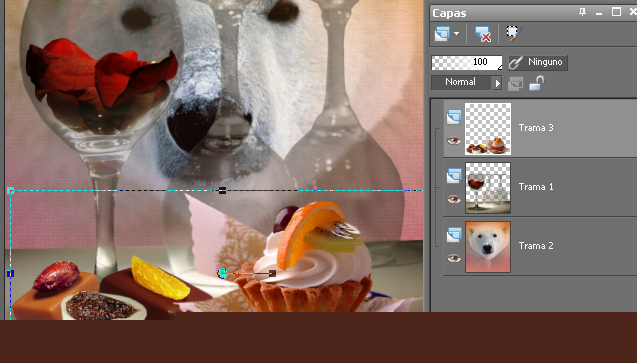Pin the Capas panel with the pushpin icon
The height and width of the screenshot is (363, 637).
pos(583,12)
